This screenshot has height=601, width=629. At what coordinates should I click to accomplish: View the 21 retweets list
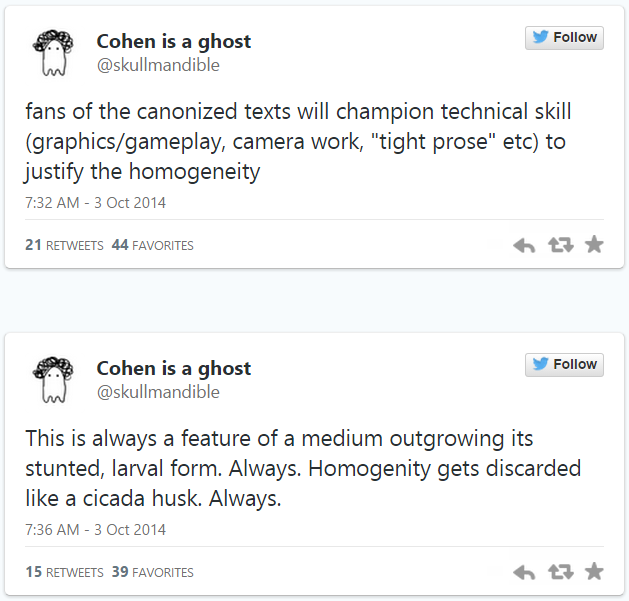(x=64, y=245)
